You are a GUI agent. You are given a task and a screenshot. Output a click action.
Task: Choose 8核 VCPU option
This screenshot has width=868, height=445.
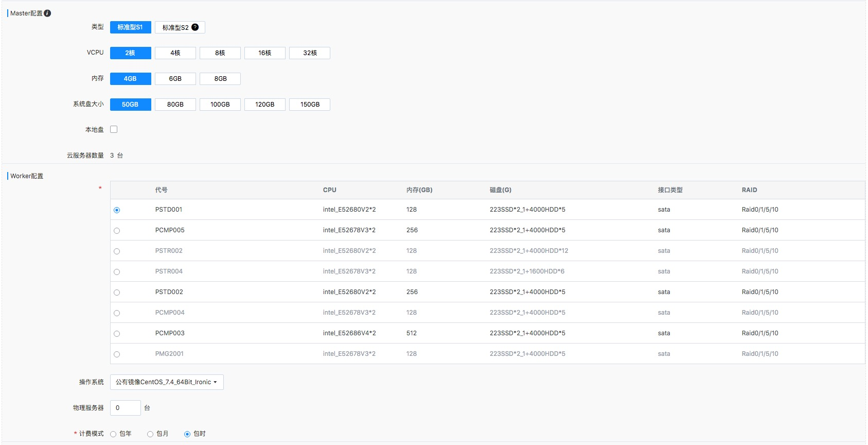tap(220, 53)
